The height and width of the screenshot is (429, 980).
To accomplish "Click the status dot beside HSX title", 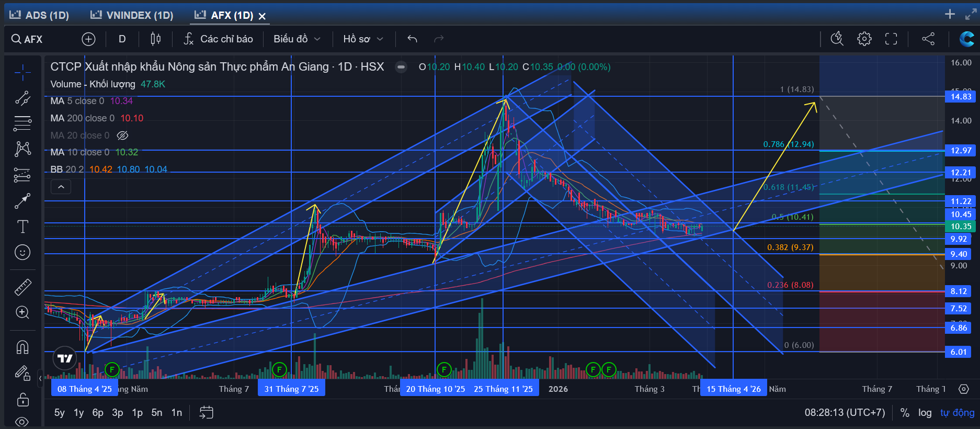I will 401,67.
